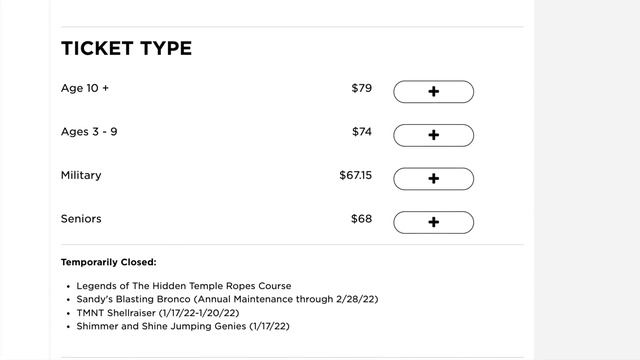Select the Age 10 + ticket label

85,88
